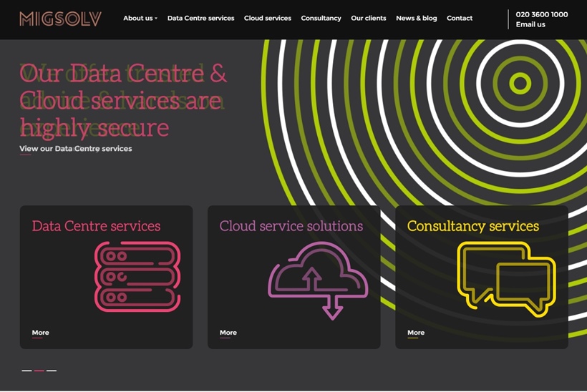The height and width of the screenshot is (392, 587).
Task: Expand the About us dropdown menu
Action: click(140, 18)
